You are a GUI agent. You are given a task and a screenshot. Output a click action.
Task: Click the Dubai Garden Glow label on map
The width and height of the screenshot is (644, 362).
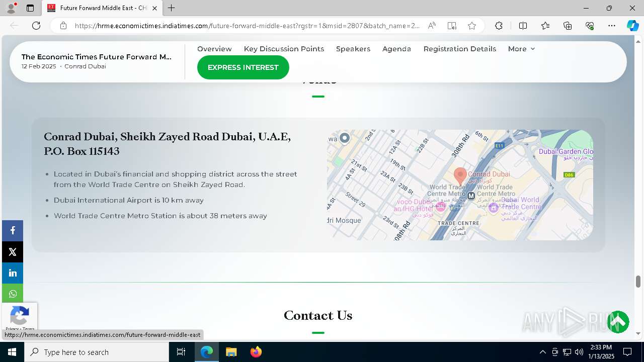566,151
